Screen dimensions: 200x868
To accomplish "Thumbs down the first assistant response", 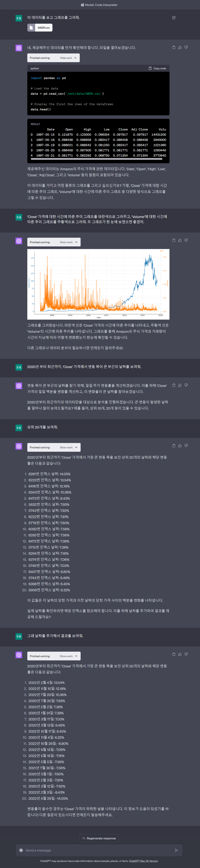I will (x=186, y=47).
